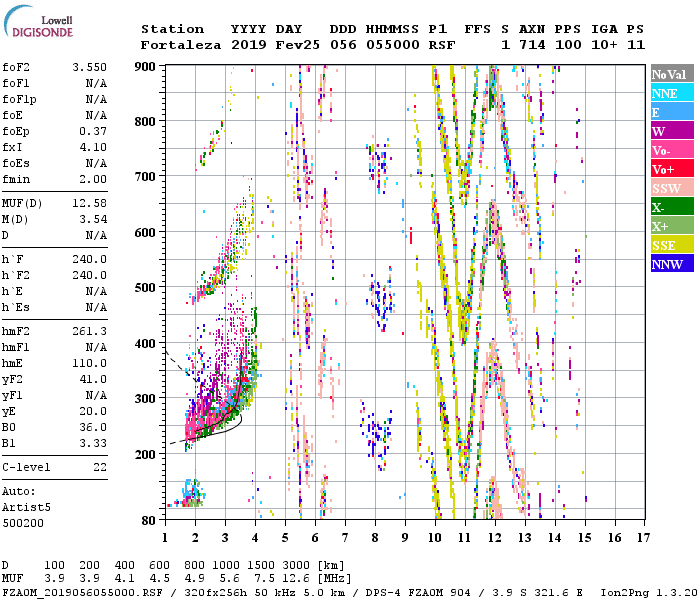
Task: Click the hmF2 value 261.3
Action: [x=90, y=331]
